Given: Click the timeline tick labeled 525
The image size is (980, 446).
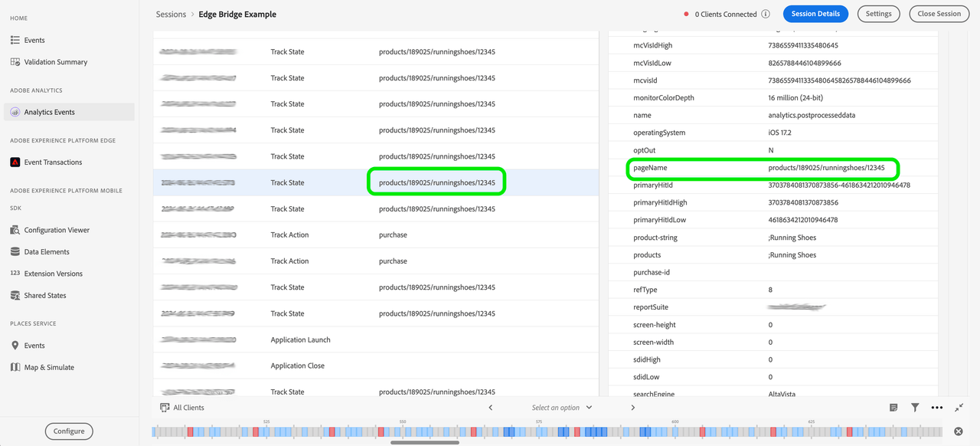Looking at the screenshot, I should point(266,422).
